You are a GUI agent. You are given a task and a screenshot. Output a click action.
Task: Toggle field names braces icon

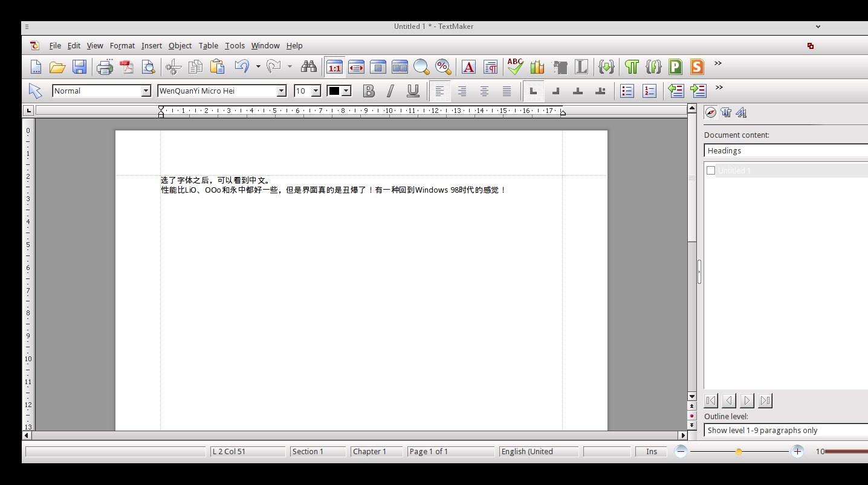pyautogui.click(x=653, y=66)
